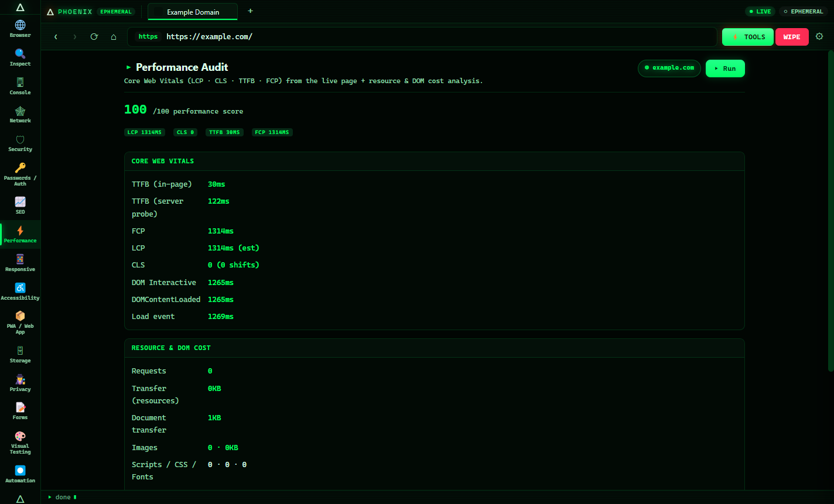834x504 pixels.
Task: Click the forward navigation arrow
Action: 74,37
